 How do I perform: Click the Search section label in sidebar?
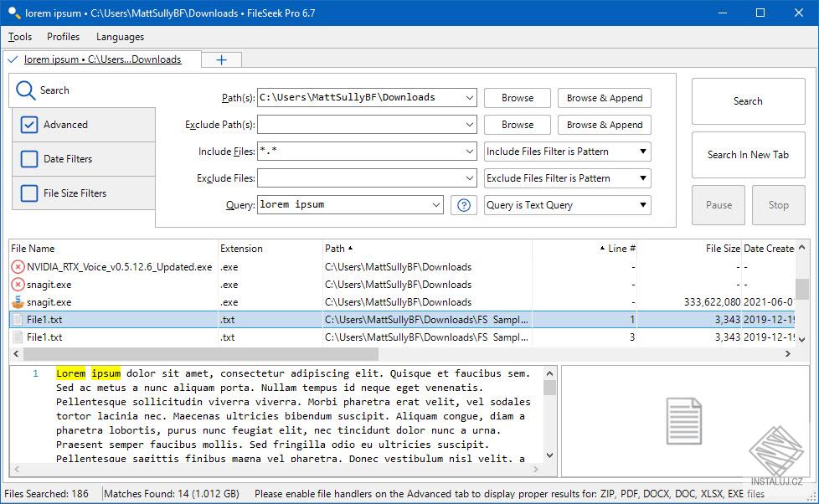pos(54,90)
